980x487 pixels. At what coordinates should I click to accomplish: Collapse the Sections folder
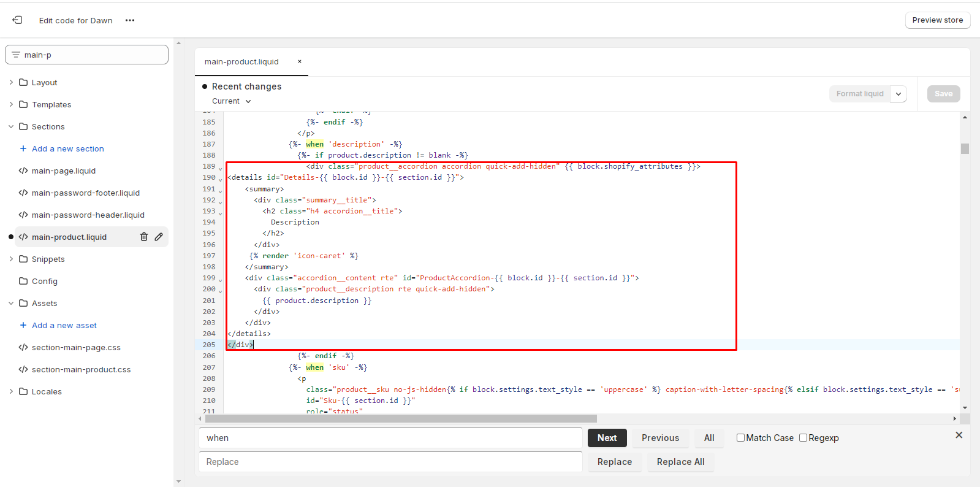(x=11, y=126)
